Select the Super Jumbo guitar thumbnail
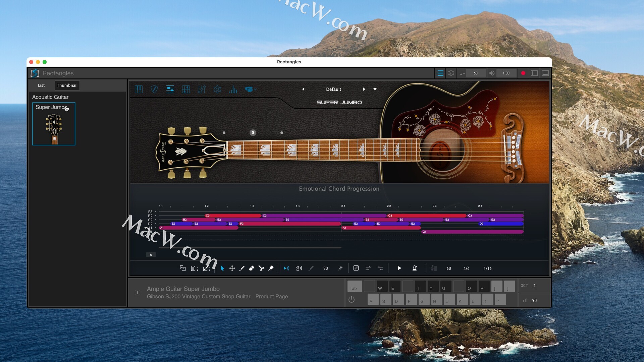This screenshot has width=644, height=362. click(x=54, y=124)
